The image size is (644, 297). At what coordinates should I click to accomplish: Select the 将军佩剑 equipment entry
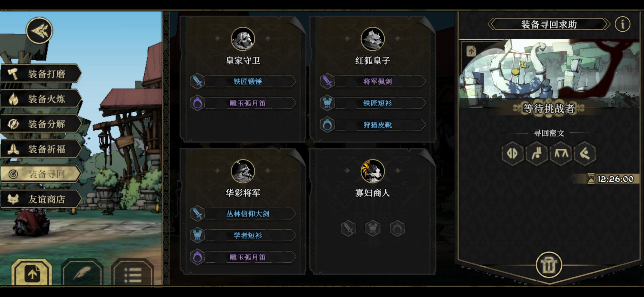(373, 81)
